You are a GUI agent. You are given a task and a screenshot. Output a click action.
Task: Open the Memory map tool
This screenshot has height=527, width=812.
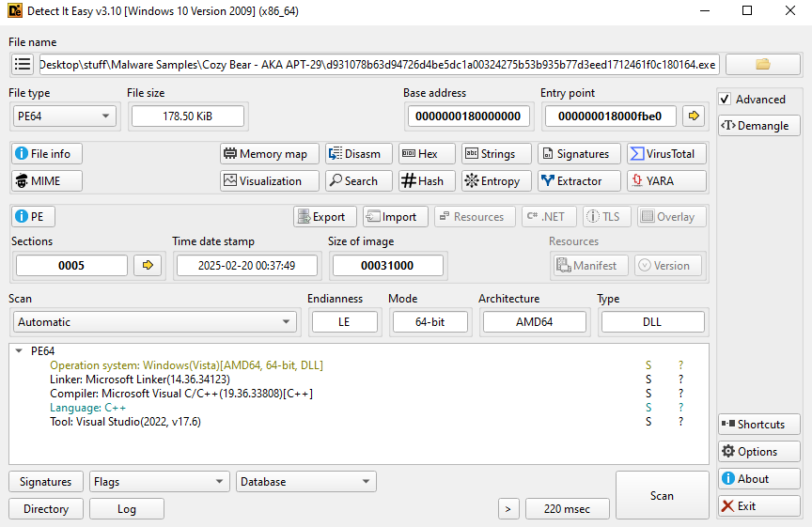(x=270, y=154)
